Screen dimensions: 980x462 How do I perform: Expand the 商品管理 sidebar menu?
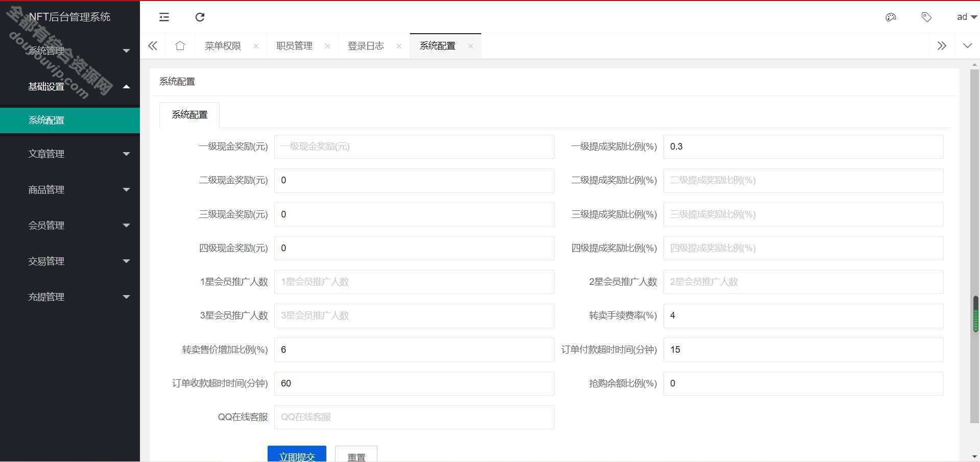70,189
